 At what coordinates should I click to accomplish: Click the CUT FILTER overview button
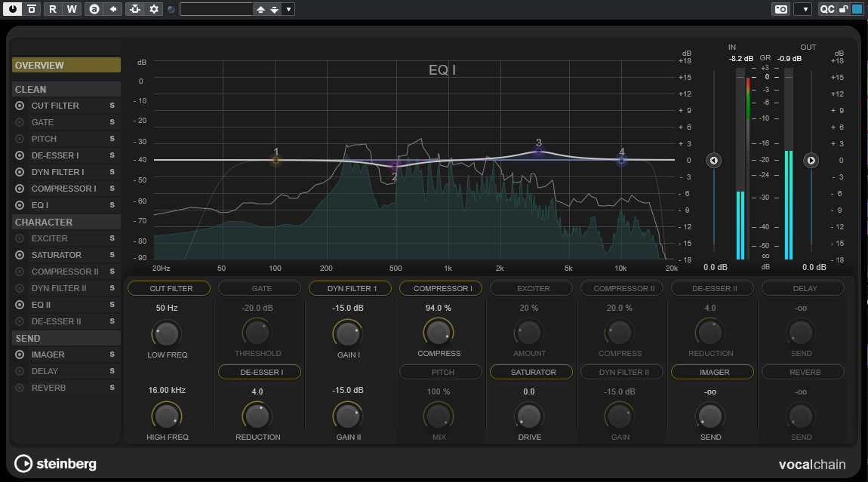point(169,288)
